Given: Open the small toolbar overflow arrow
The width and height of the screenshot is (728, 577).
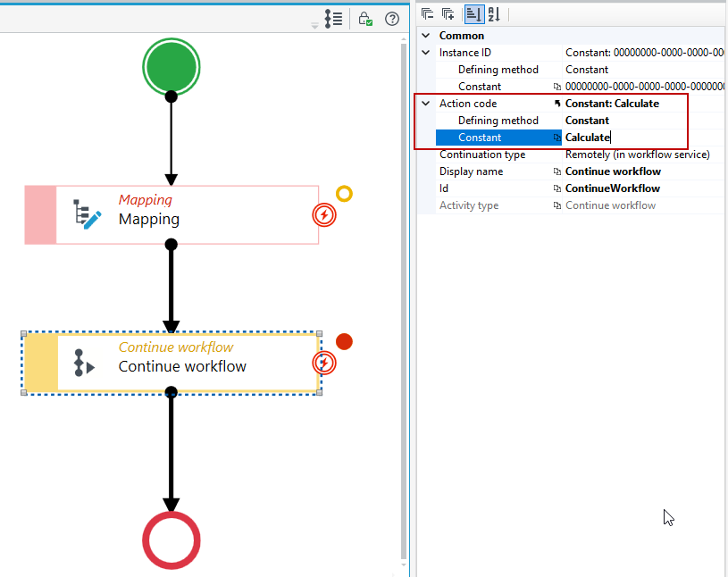Looking at the screenshot, I should pos(314,26).
